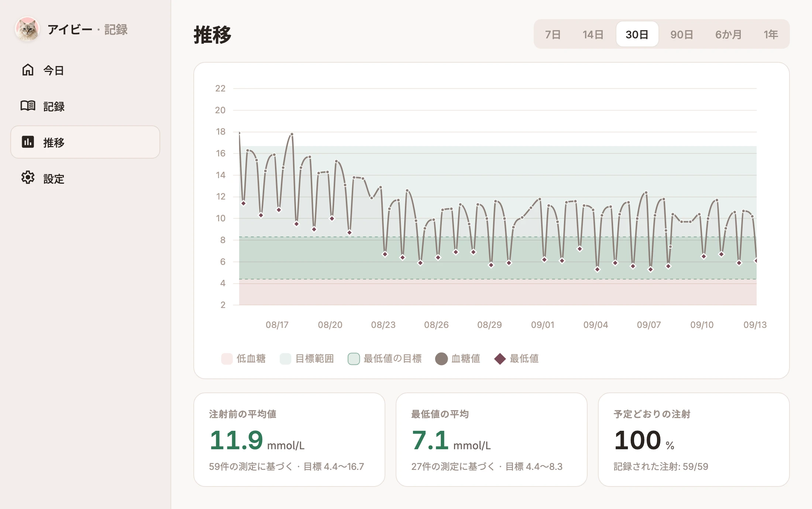The image size is (812, 509).
Task: Show the 6か月 time range
Action: (728, 34)
